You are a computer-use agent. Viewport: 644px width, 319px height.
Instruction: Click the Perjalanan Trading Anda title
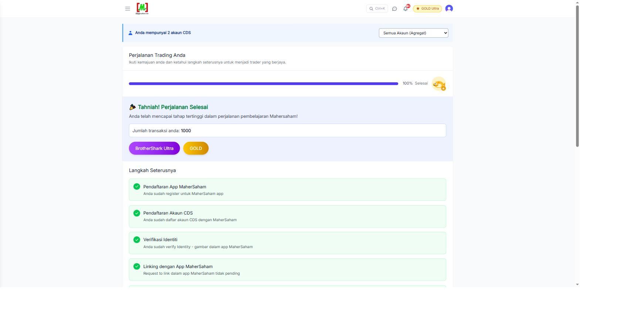point(157,55)
